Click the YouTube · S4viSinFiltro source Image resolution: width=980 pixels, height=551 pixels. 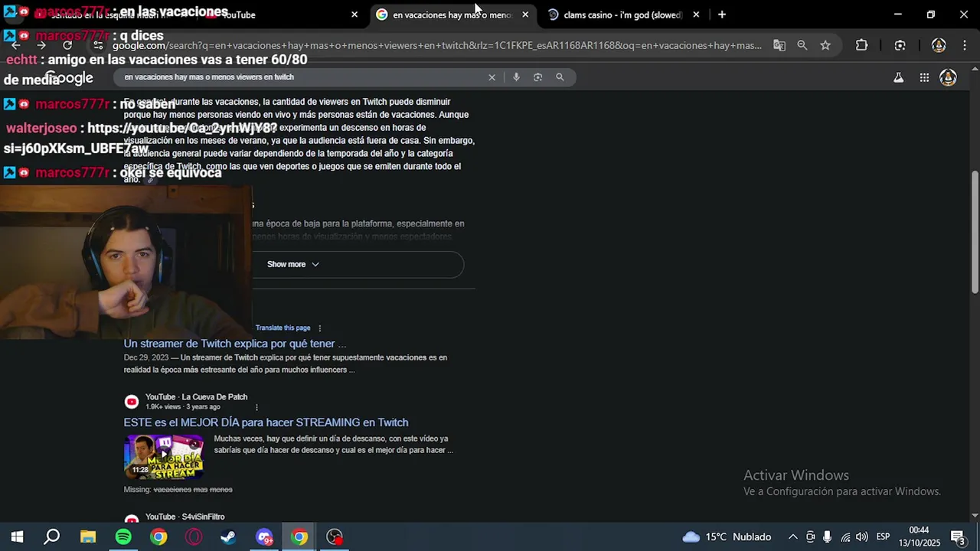pos(185,517)
